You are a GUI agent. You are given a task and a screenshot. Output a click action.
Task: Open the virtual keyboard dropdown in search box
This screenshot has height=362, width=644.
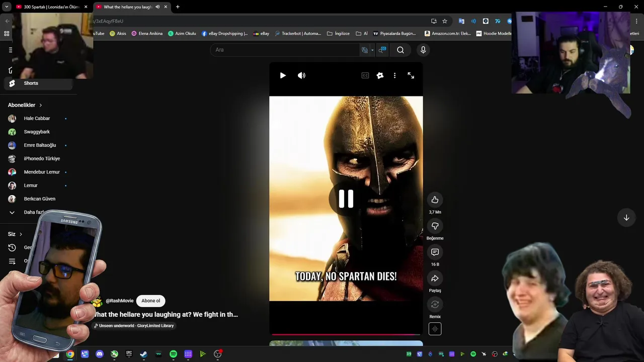point(372,50)
